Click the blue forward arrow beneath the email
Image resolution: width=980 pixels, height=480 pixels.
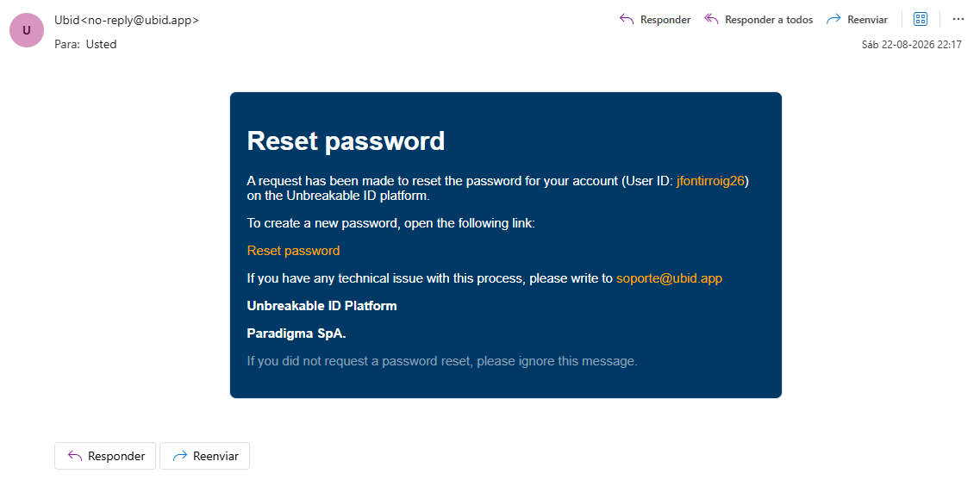[x=180, y=456]
